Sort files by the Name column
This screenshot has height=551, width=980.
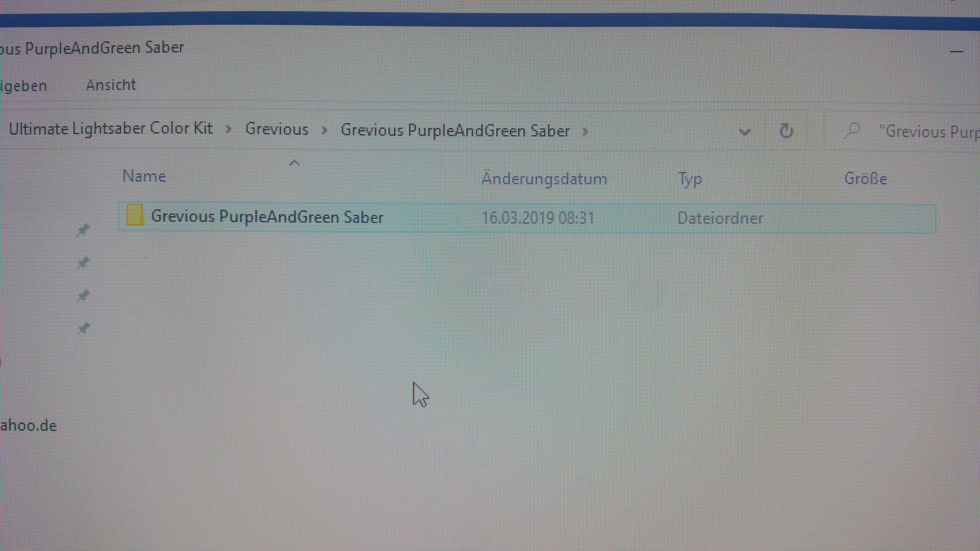coord(144,177)
